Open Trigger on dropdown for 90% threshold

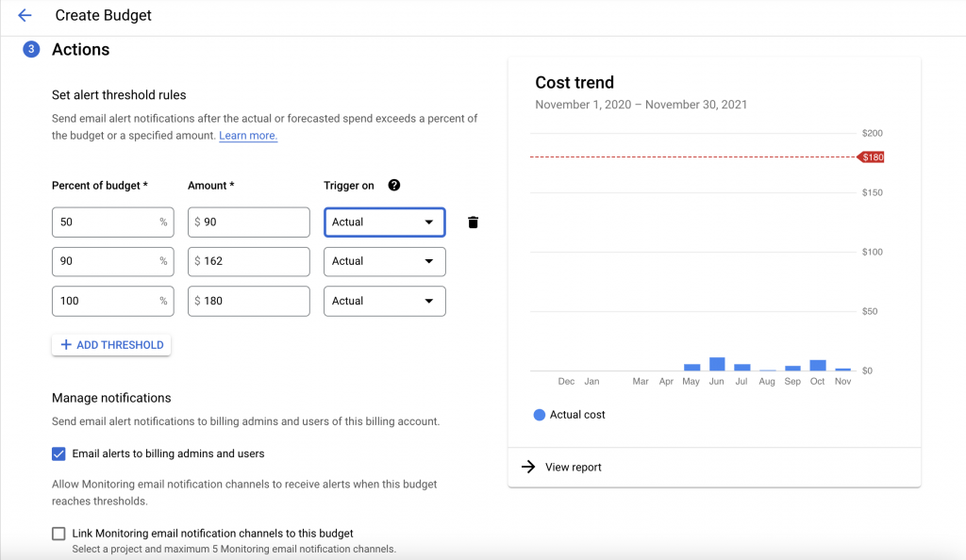pos(385,261)
